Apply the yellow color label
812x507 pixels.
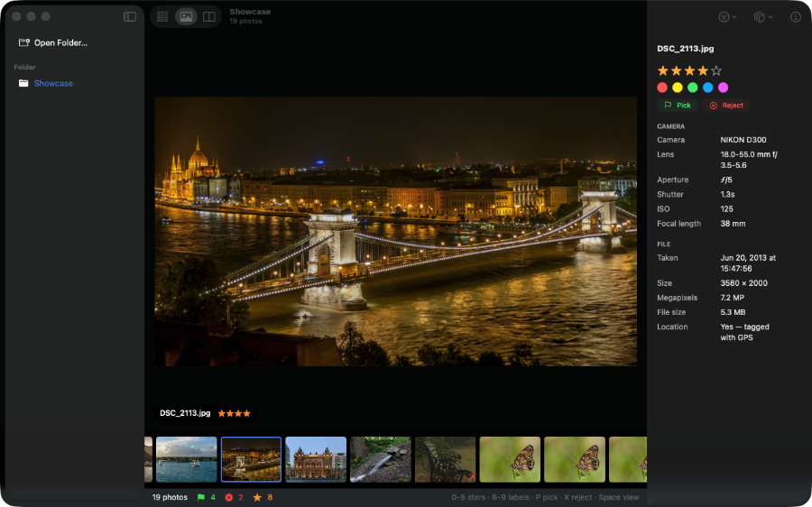(678, 88)
